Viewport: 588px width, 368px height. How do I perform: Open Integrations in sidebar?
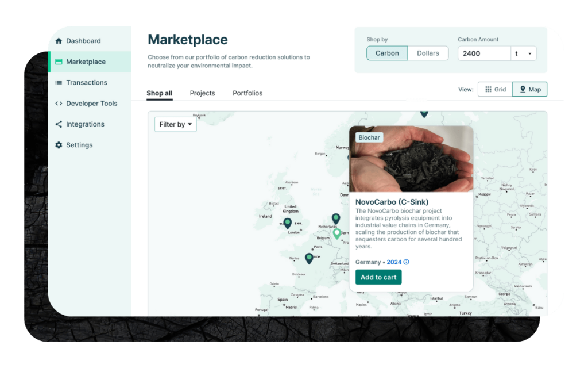[90, 124]
